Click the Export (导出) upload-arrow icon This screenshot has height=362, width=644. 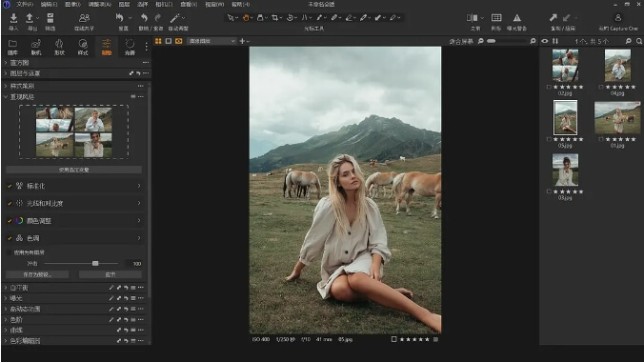tap(30, 18)
